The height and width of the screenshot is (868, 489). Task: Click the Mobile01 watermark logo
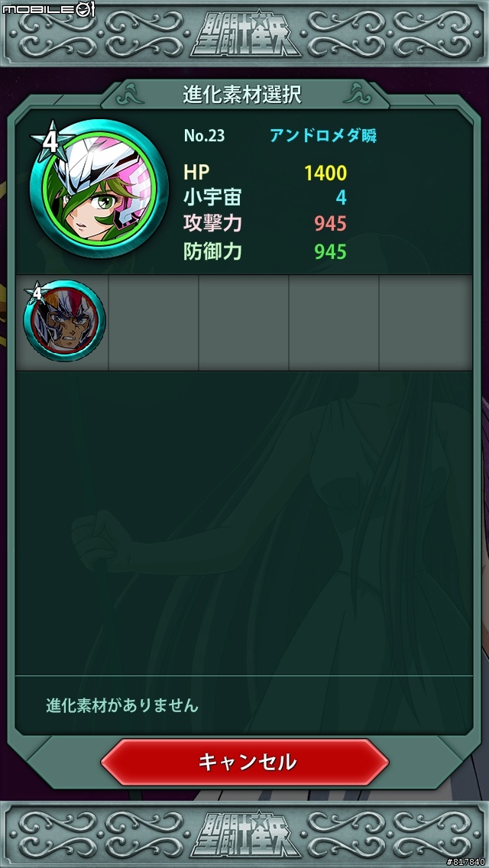[x=49, y=9]
